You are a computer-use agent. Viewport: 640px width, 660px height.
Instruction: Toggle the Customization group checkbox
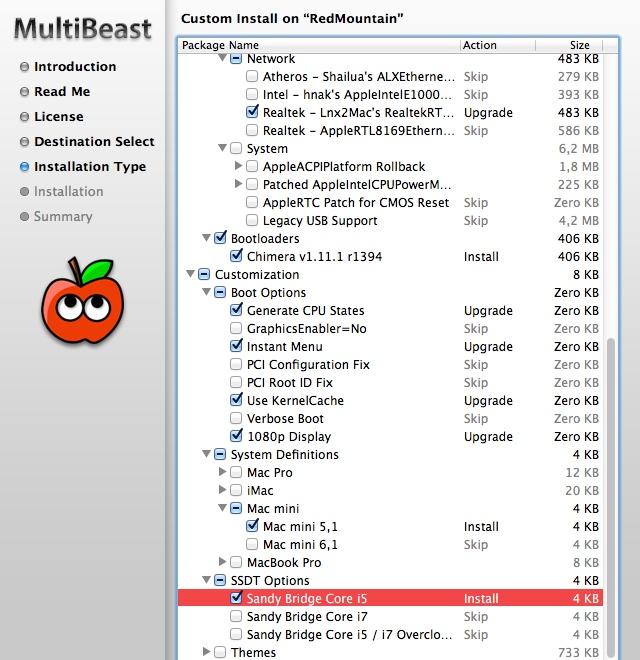coord(204,274)
